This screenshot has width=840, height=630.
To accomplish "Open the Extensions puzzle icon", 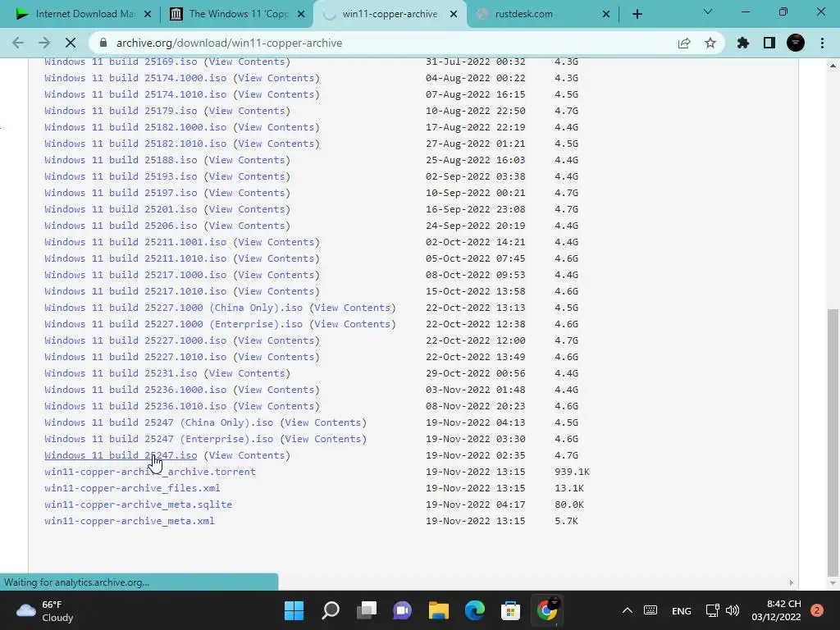I will tap(743, 43).
